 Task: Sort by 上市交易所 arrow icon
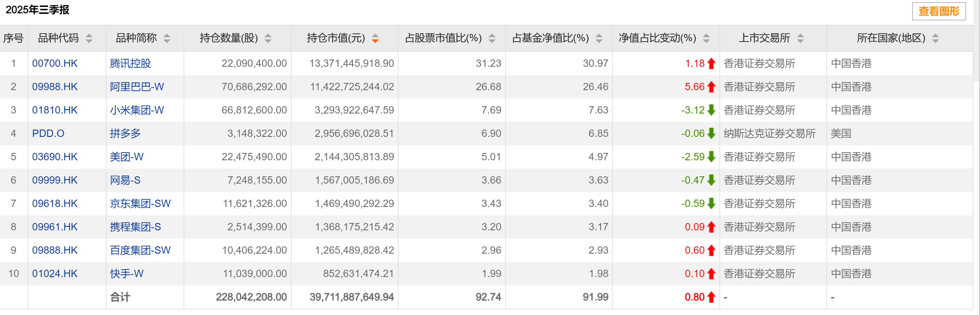click(x=800, y=38)
